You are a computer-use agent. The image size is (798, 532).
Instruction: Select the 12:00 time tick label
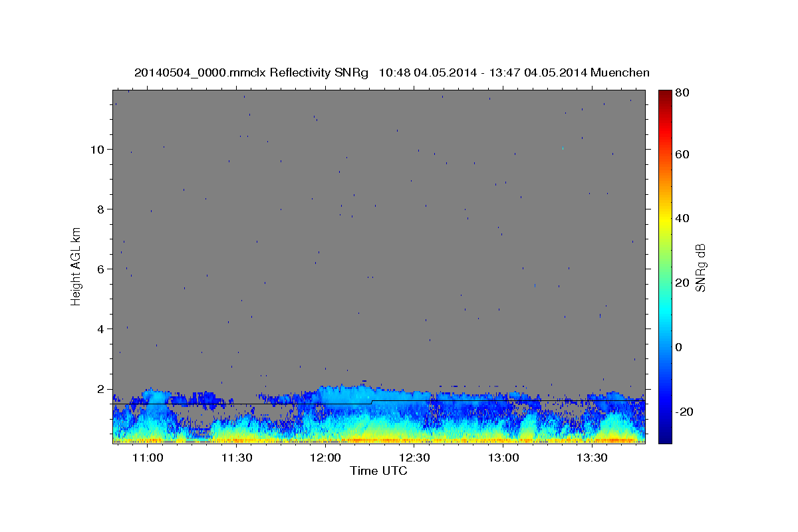(x=325, y=458)
